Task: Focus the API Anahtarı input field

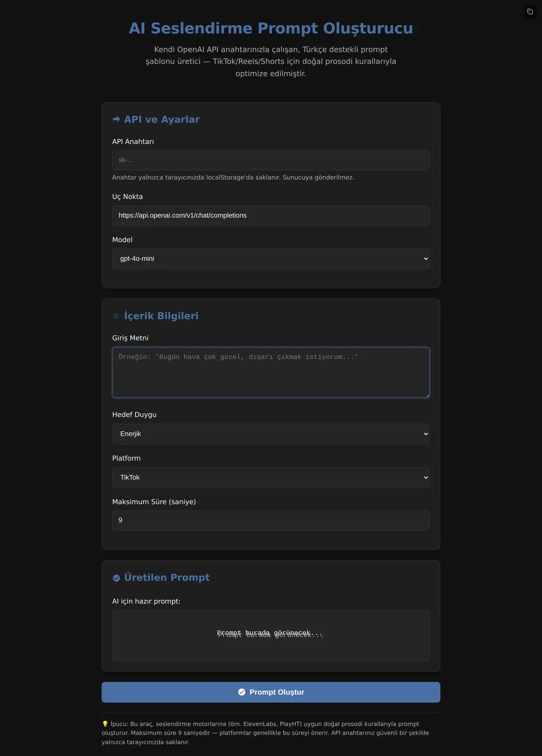Action: pos(271,160)
